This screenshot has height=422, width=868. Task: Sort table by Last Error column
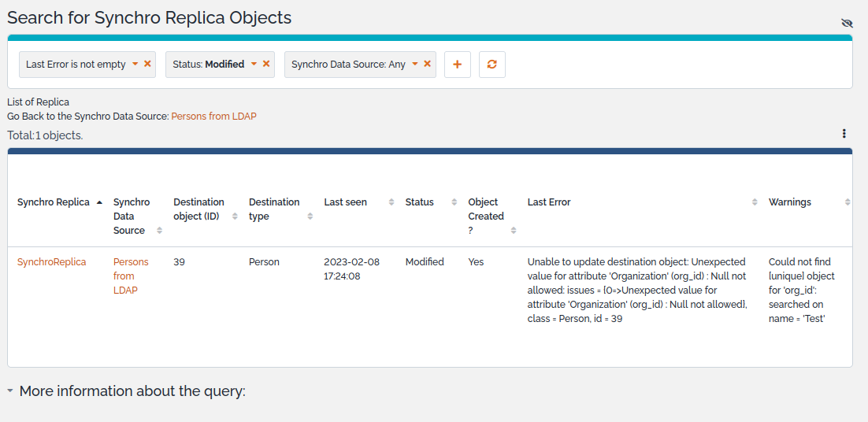click(549, 202)
